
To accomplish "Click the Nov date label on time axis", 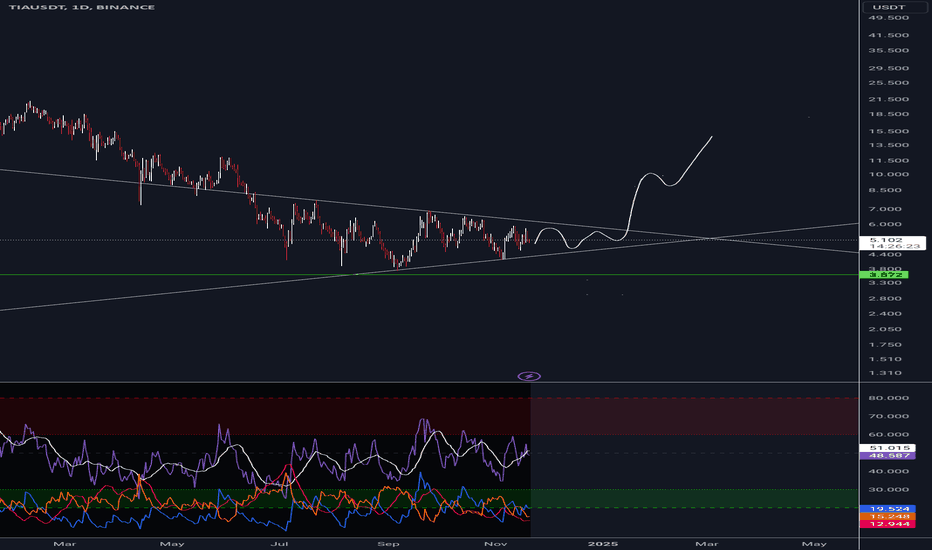I will (x=496, y=544).
